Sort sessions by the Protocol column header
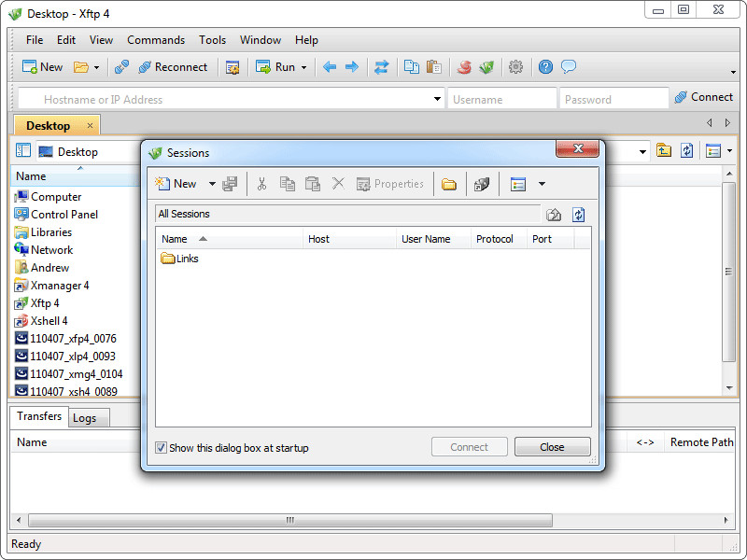The image size is (747, 560). 499,239
